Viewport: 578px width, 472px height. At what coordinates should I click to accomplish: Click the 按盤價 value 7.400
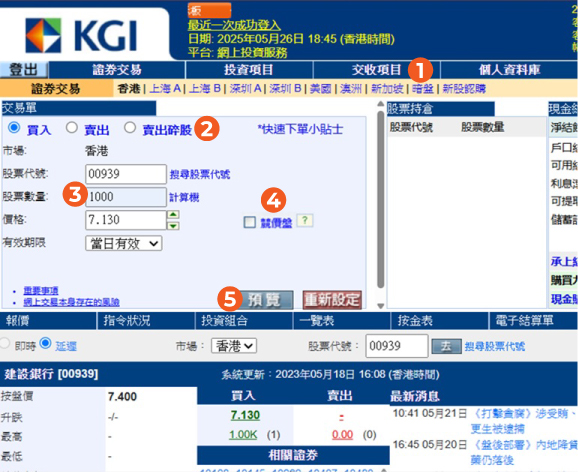pos(122,397)
